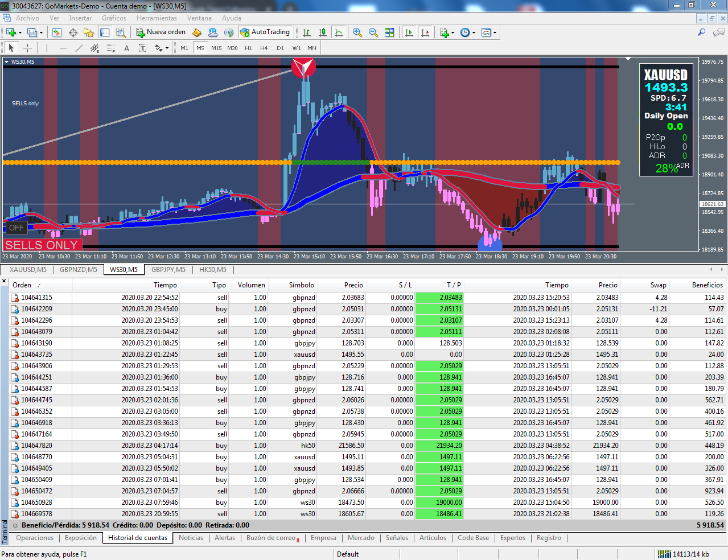Switch chart to candlesticks
728x560 pixels.
pos(323,32)
